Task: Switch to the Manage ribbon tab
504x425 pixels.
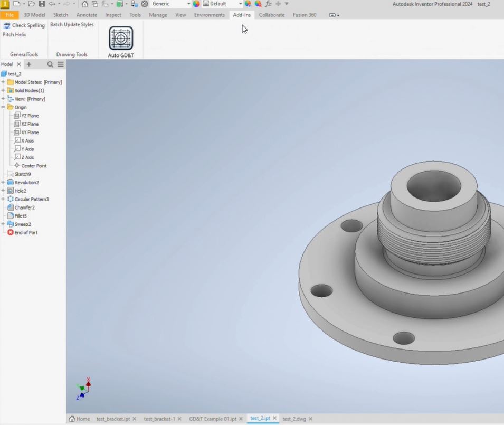Action: click(158, 15)
